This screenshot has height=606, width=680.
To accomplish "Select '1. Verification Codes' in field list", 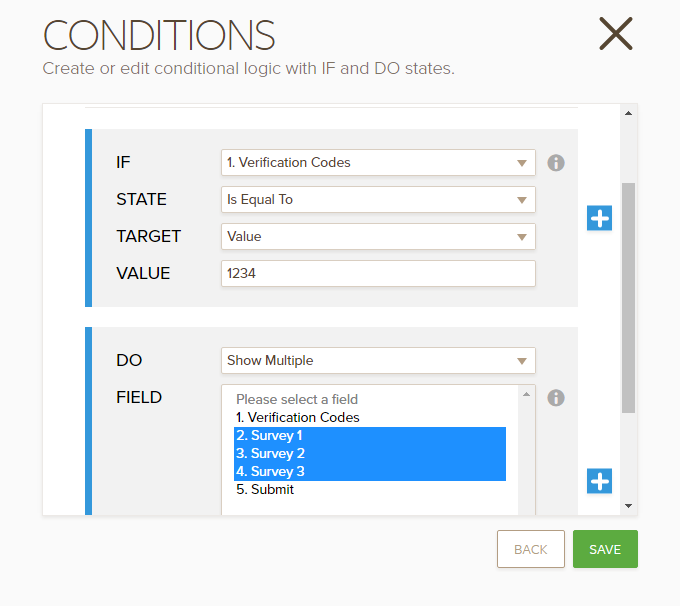I will click(x=298, y=417).
